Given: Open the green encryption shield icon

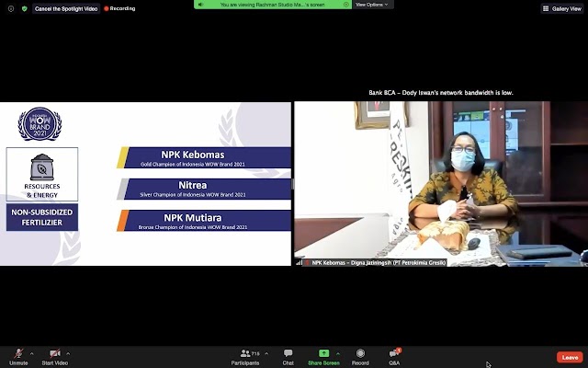Looking at the screenshot, I should (x=25, y=8).
